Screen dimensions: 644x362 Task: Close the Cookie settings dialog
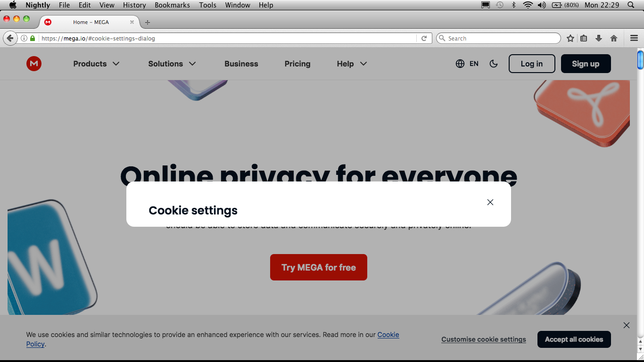coord(490,202)
